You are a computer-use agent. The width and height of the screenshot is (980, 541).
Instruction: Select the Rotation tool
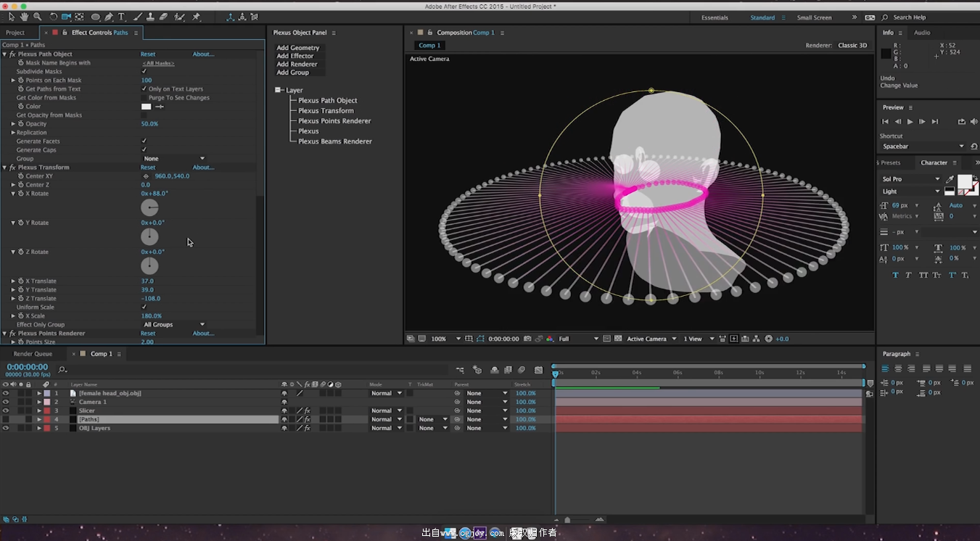pos(54,17)
